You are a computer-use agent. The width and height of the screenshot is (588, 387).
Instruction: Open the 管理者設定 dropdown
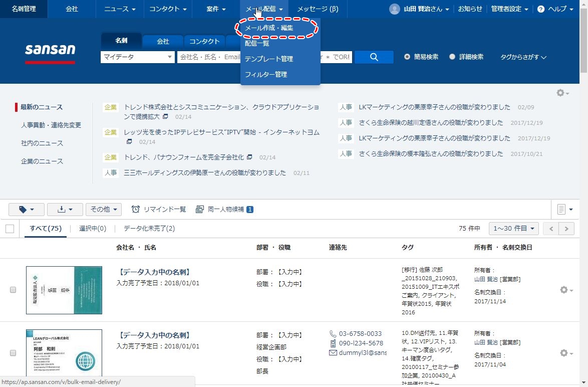click(510, 9)
